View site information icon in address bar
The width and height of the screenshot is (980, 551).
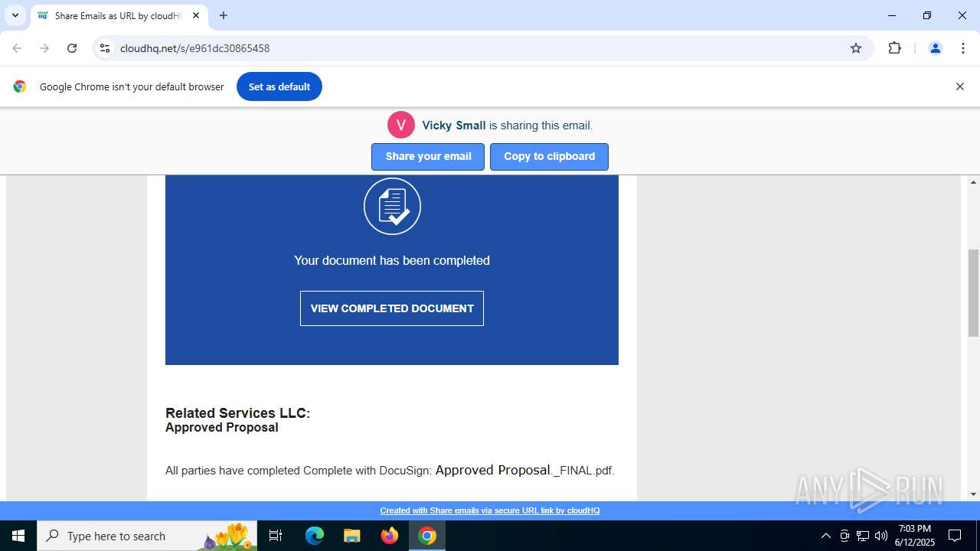click(106, 48)
